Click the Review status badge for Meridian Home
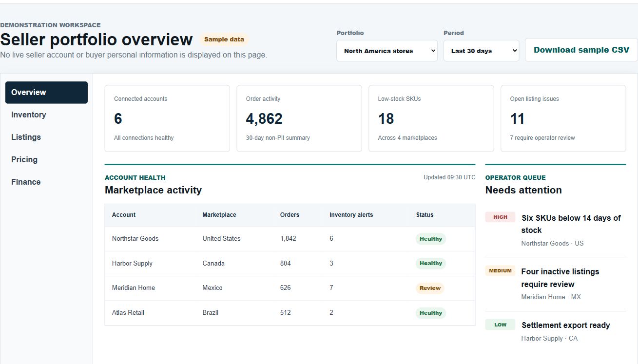The height and width of the screenshot is (364, 638). click(x=430, y=288)
